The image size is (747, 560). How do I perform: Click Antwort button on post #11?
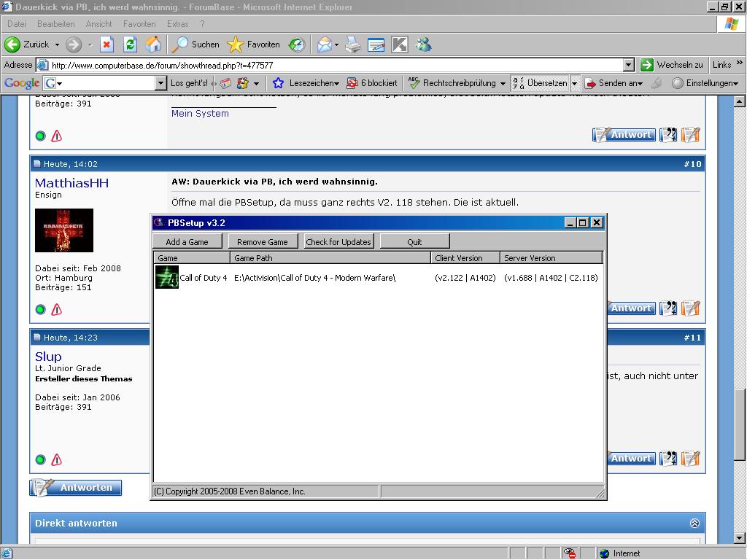coord(631,458)
